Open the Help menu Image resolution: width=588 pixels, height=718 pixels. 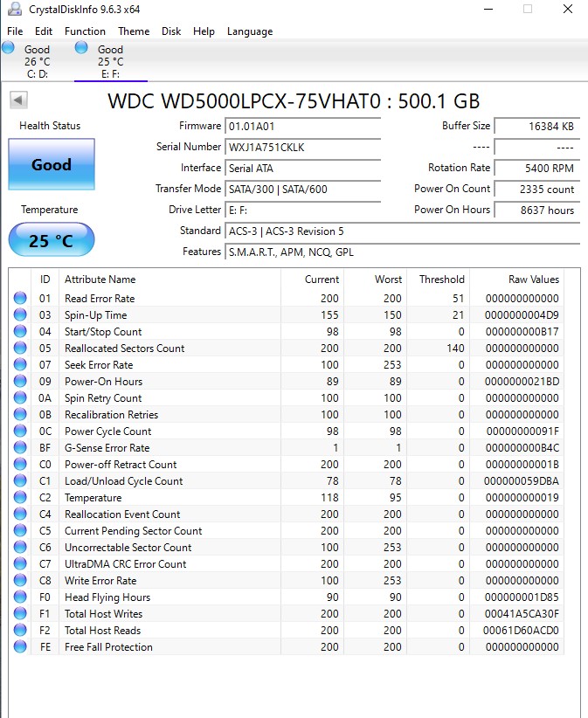[x=204, y=31]
